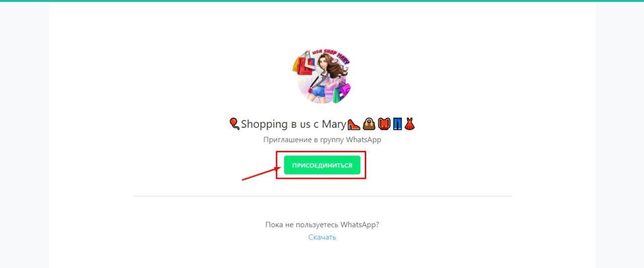
Task: Click the red high-heel shoe emoji
Action: click(x=355, y=123)
